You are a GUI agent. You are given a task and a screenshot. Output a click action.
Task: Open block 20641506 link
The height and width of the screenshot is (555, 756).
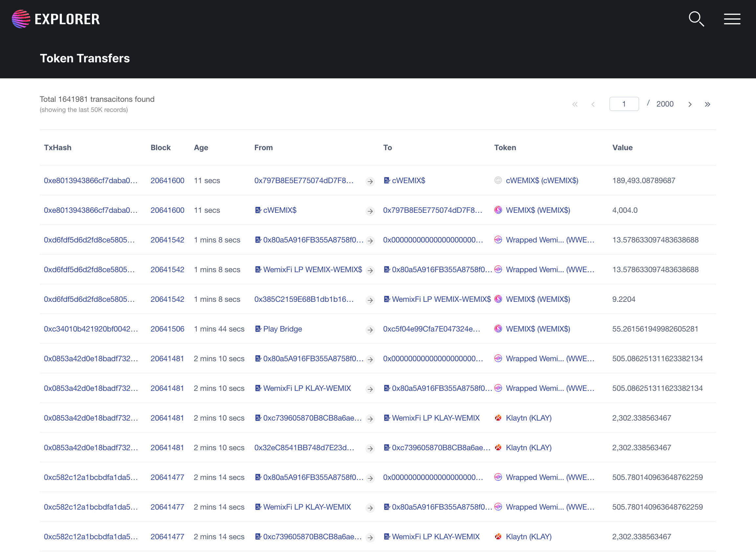[167, 328]
